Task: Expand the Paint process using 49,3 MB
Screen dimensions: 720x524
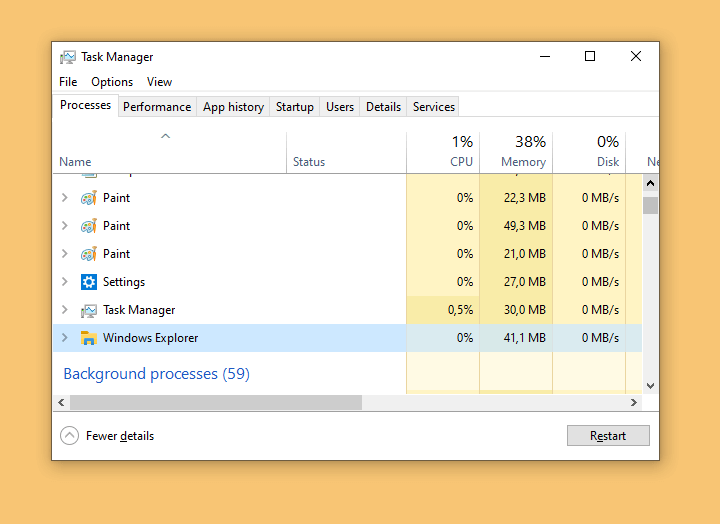Action: pyautogui.click(x=65, y=226)
